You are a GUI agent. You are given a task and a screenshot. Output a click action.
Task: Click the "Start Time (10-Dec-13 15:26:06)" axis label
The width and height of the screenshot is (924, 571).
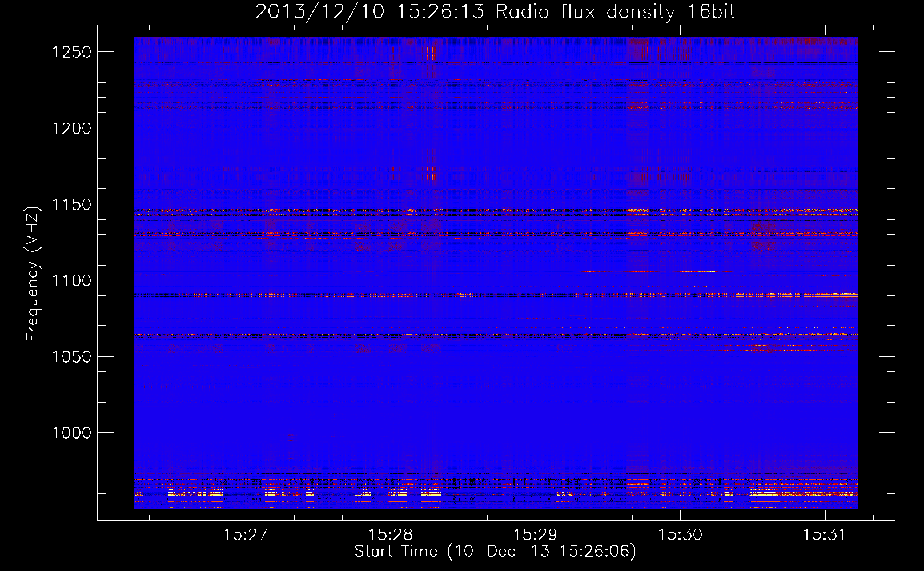point(495,552)
